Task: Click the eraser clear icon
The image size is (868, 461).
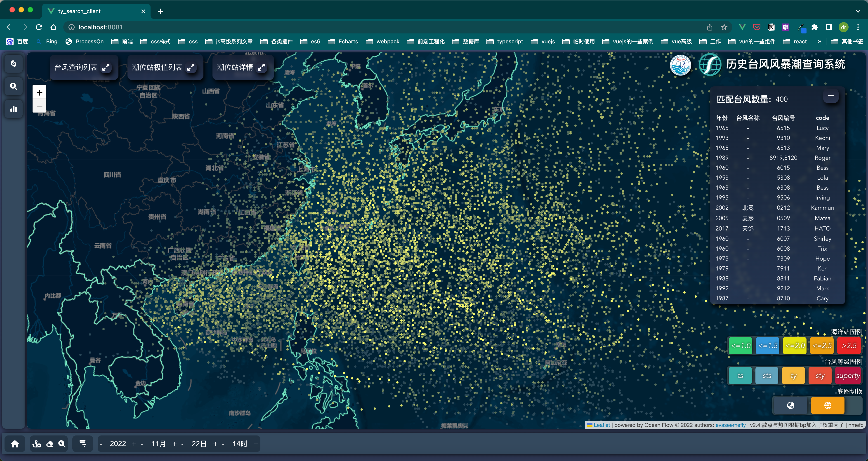Action: pyautogui.click(x=50, y=444)
